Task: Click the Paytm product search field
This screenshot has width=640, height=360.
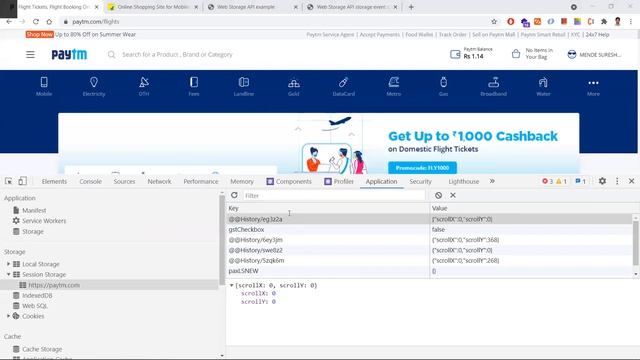Action: tap(177, 54)
